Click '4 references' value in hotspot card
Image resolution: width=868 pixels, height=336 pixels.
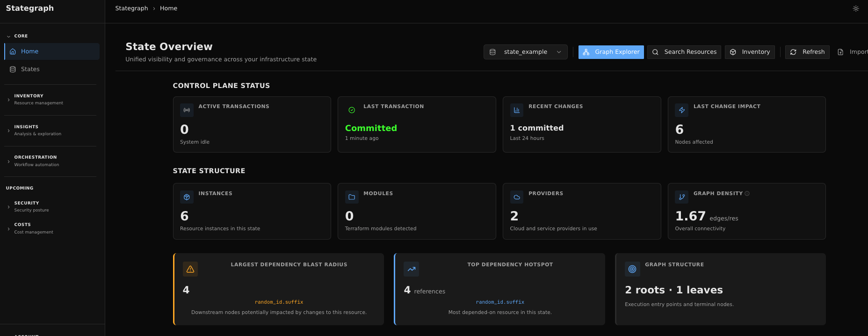(425, 291)
